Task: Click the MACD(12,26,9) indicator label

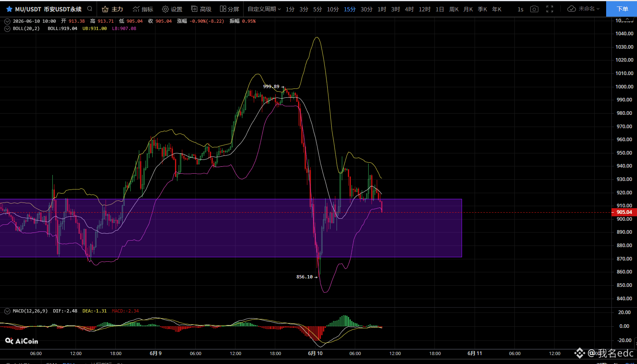Action: coord(30,311)
